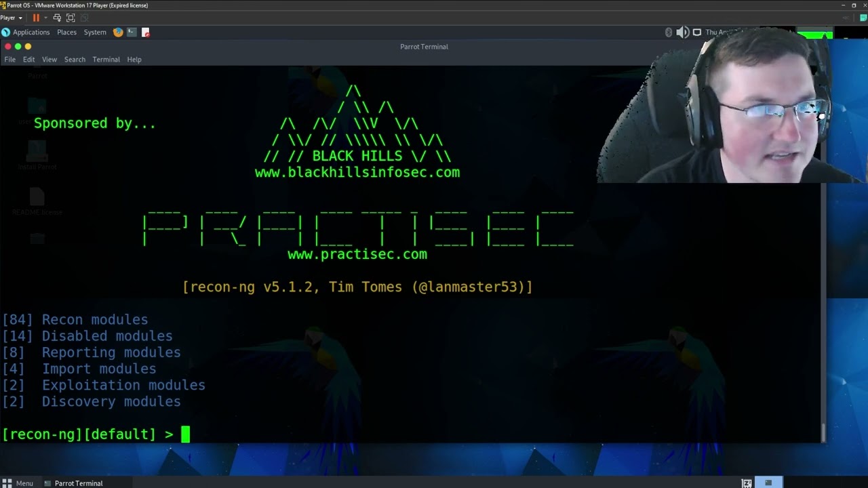The image size is (868, 488).
Task: Click the '[4] Import modules' line
Action: (x=79, y=369)
